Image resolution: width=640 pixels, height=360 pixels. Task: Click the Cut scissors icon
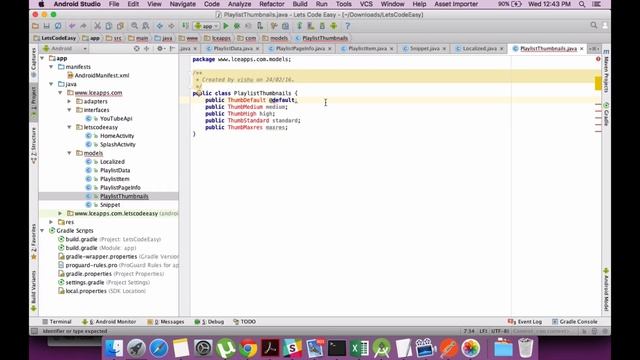tap(97, 26)
